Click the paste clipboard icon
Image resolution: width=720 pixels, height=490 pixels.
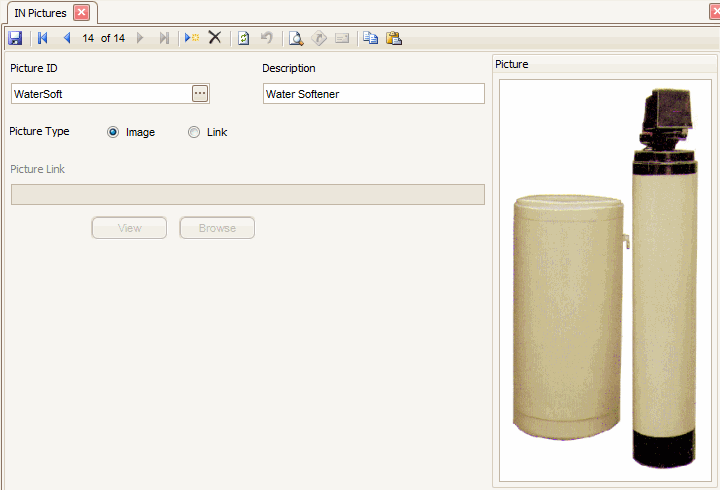point(394,38)
